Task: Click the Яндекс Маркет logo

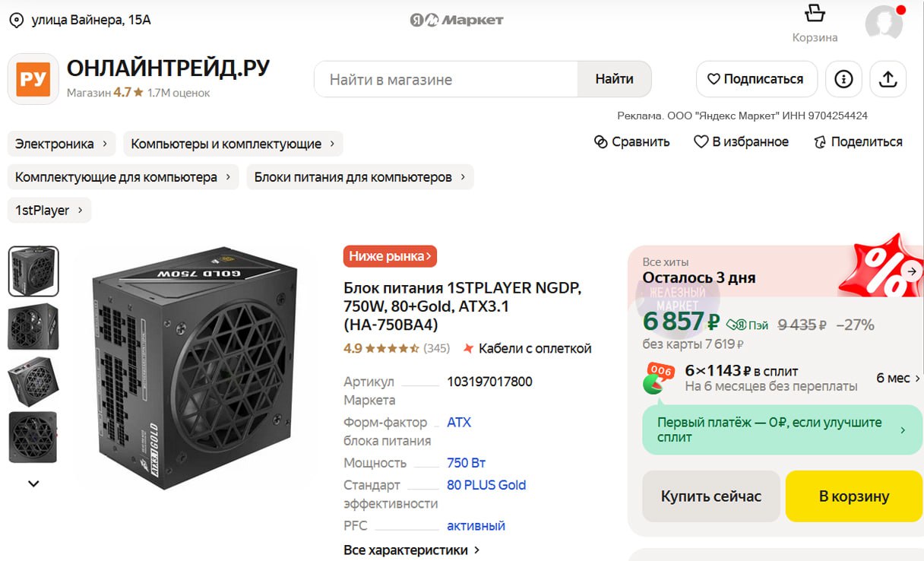Action: (457, 20)
